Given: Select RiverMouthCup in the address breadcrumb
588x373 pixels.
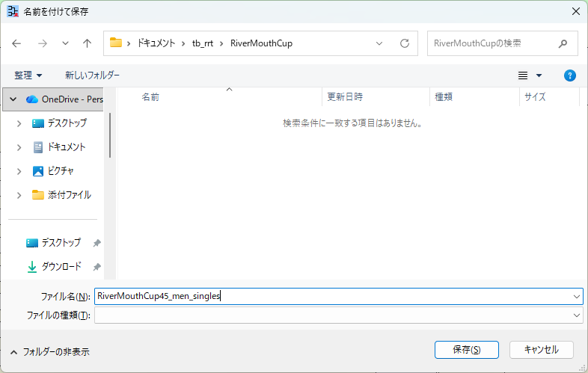Looking at the screenshot, I should [261, 43].
